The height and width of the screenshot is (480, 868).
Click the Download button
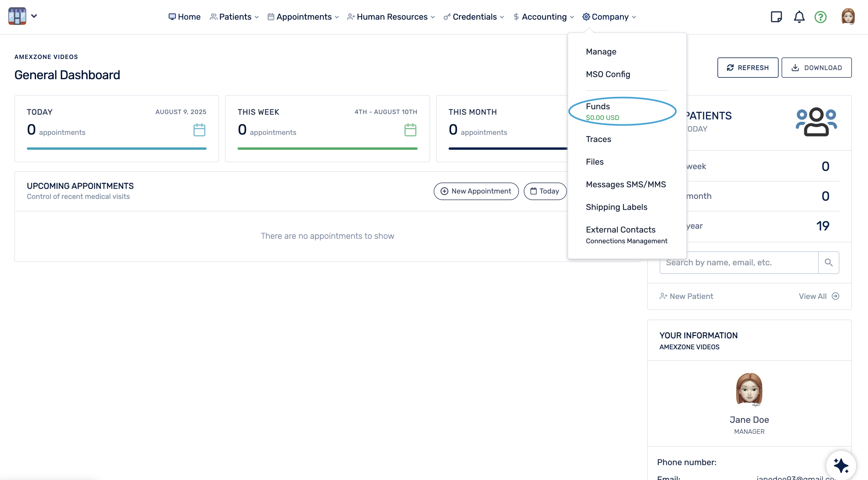pyautogui.click(x=816, y=68)
